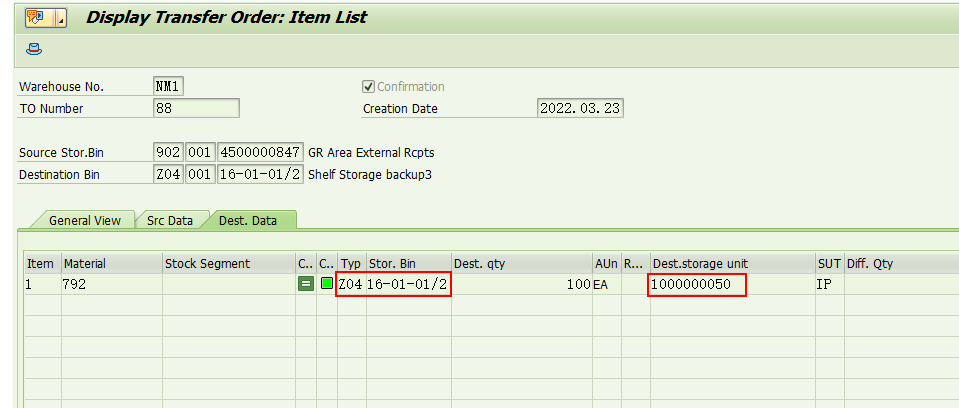Click the Stor. Bin cell 16-01-01/2 in table
Image resolution: width=959 pixels, height=408 pixels.
(x=408, y=285)
